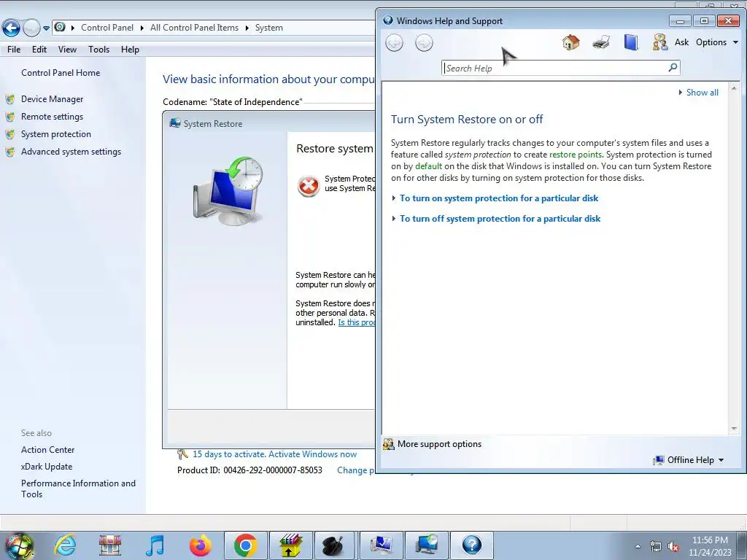Click the Ask label in Help toolbar
747x560 pixels.
[681, 42]
